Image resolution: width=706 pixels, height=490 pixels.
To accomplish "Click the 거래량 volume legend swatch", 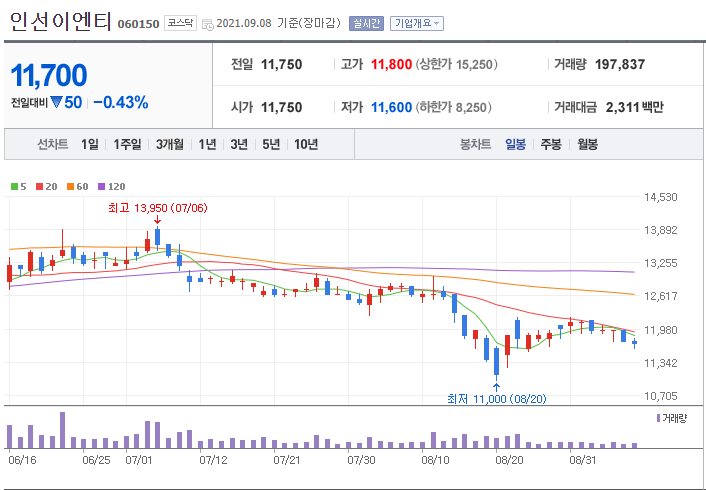I will (x=658, y=418).
